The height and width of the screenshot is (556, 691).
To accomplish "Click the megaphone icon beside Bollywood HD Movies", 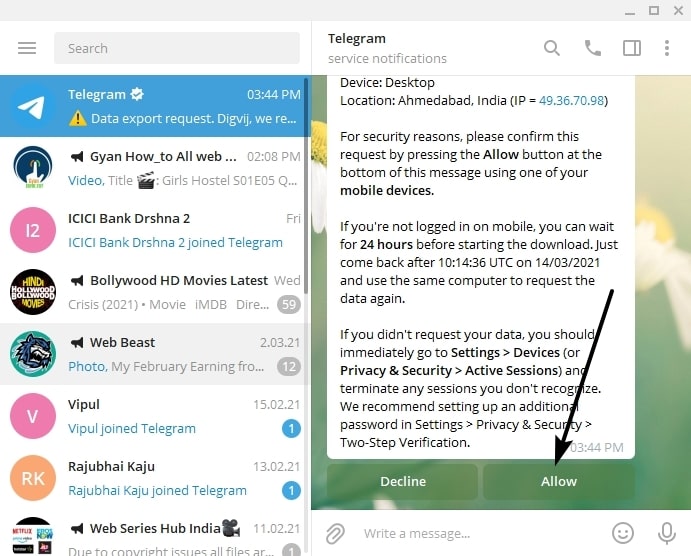I will (x=77, y=281).
